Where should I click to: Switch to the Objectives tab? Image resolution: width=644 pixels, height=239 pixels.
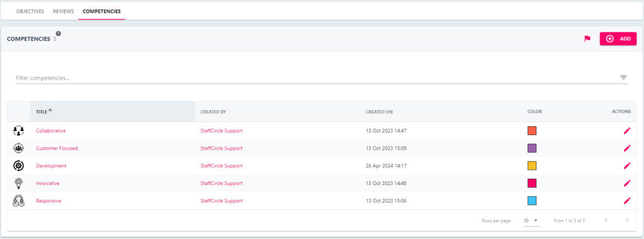click(x=30, y=11)
